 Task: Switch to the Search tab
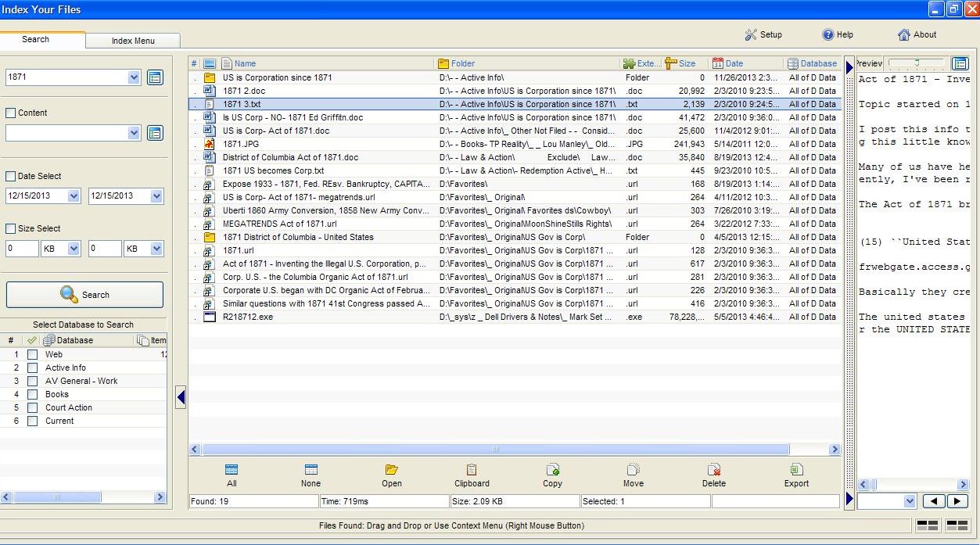pyautogui.click(x=36, y=39)
